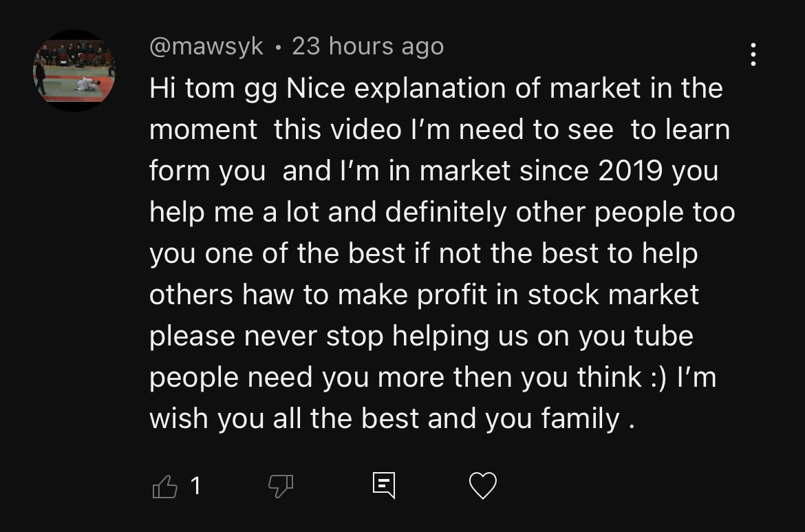This screenshot has height=532, width=805.
Task: Click the "23 hours ago" timestamp
Action: [x=367, y=47]
